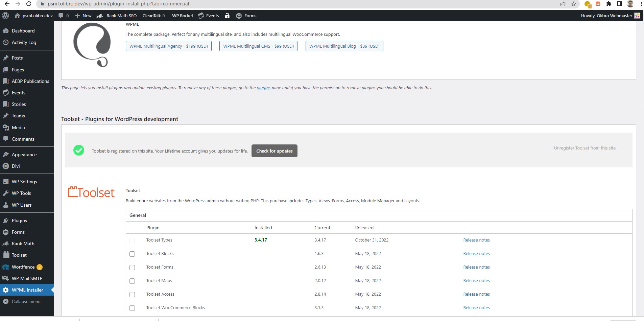
Task: Open Release notes for Toolset Blocks
Action: pos(476,253)
